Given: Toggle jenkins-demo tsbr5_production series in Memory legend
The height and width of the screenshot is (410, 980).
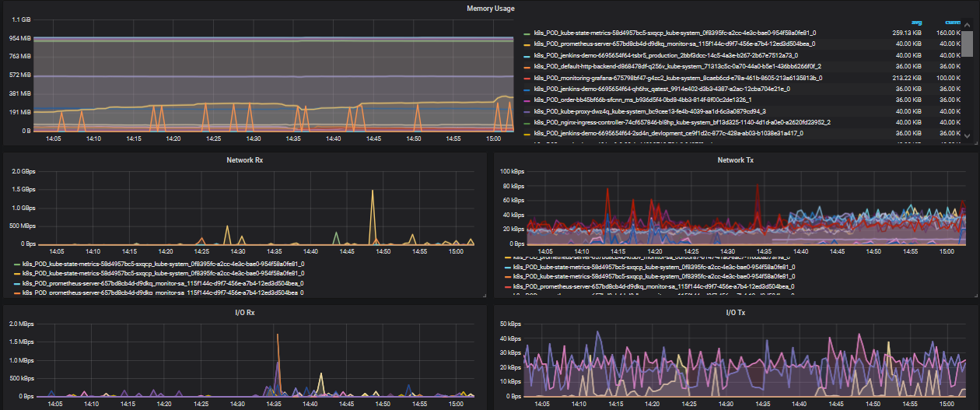Looking at the screenshot, I should tap(666, 55).
